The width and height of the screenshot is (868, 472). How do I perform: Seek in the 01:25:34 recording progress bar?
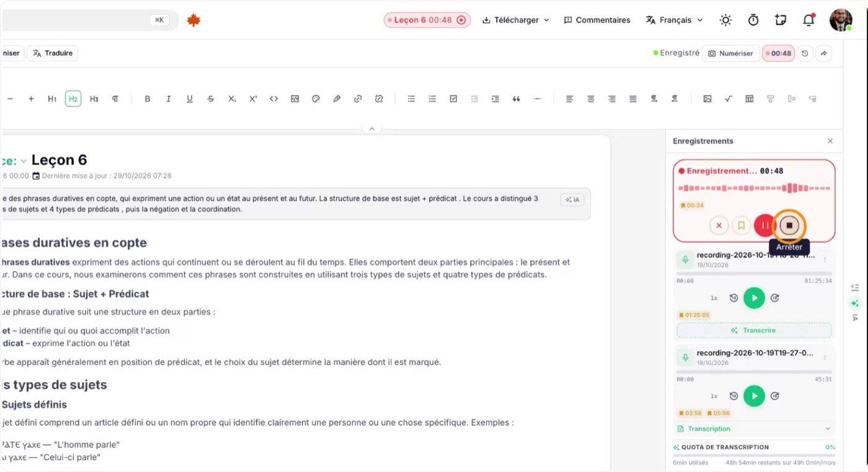754,273
